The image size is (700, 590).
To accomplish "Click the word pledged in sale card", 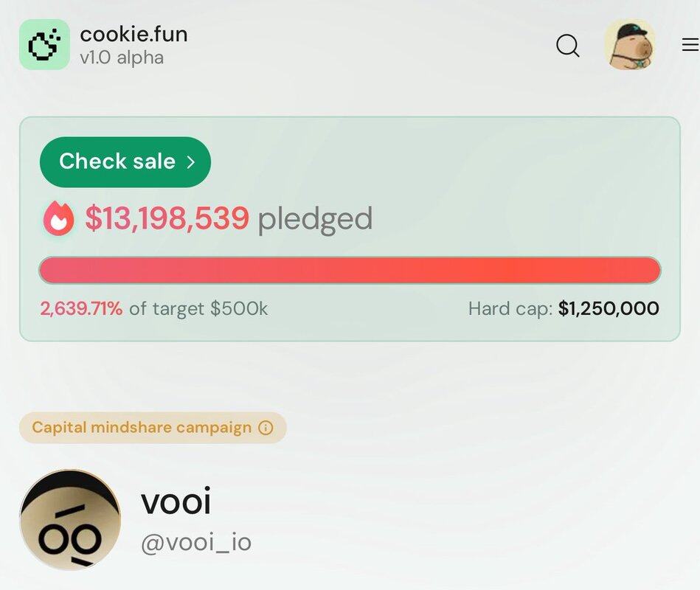I will [x=315, y=218].
